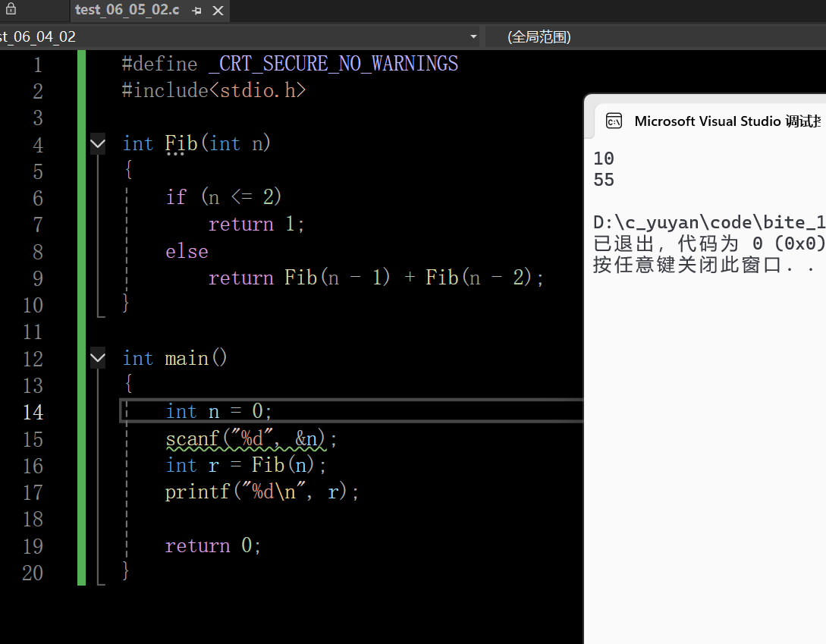826x644 pixels.
Task: Open the project scope dropdown arrow
Action: (x=473, y=36)
